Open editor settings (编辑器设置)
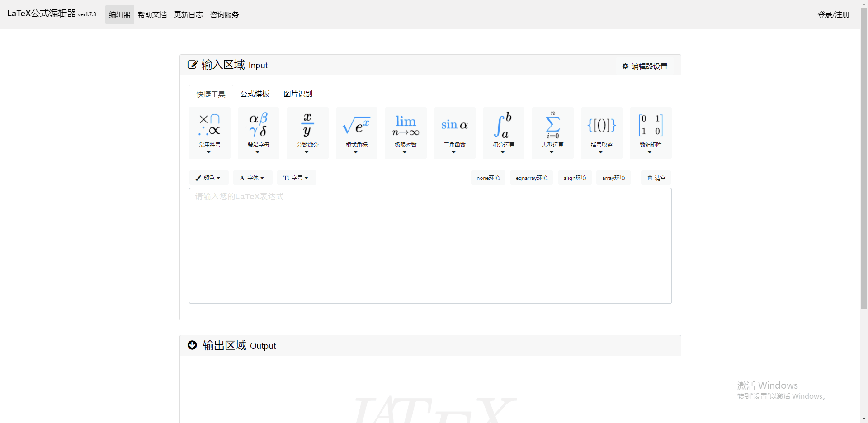 645,66
